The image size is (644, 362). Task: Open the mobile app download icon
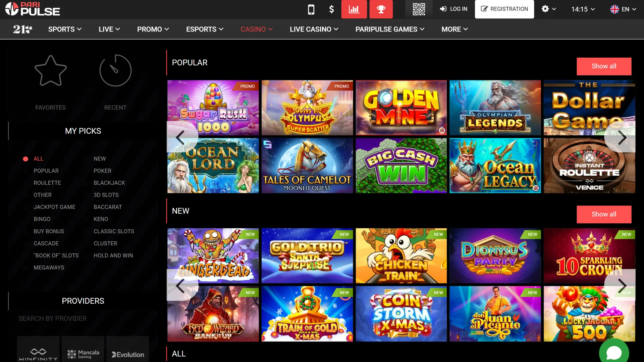[311, 9]
